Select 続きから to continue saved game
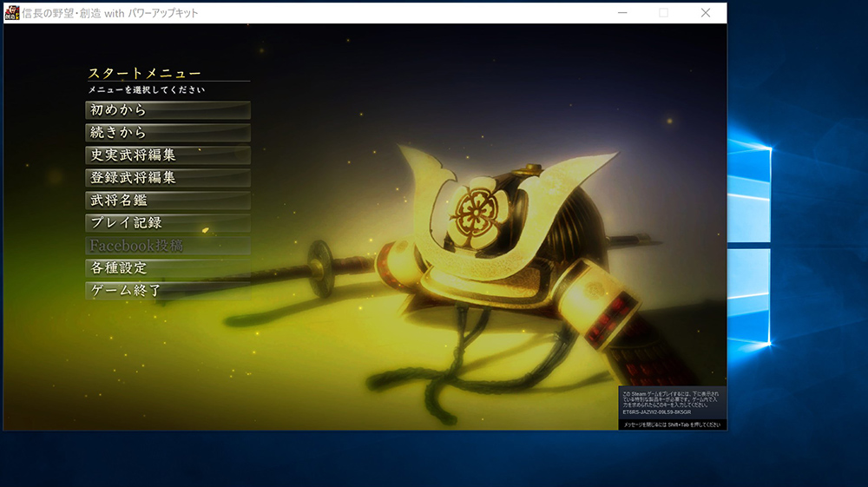 point(168,133)
